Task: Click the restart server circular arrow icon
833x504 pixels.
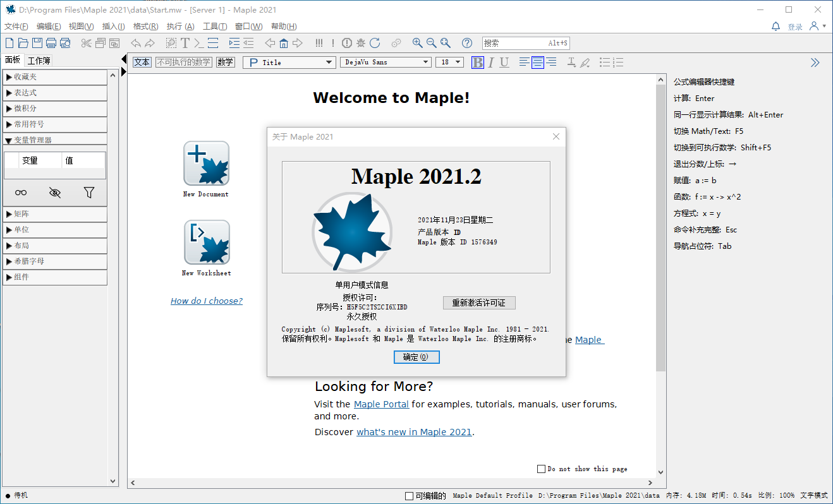Action: tap(375, 43)
